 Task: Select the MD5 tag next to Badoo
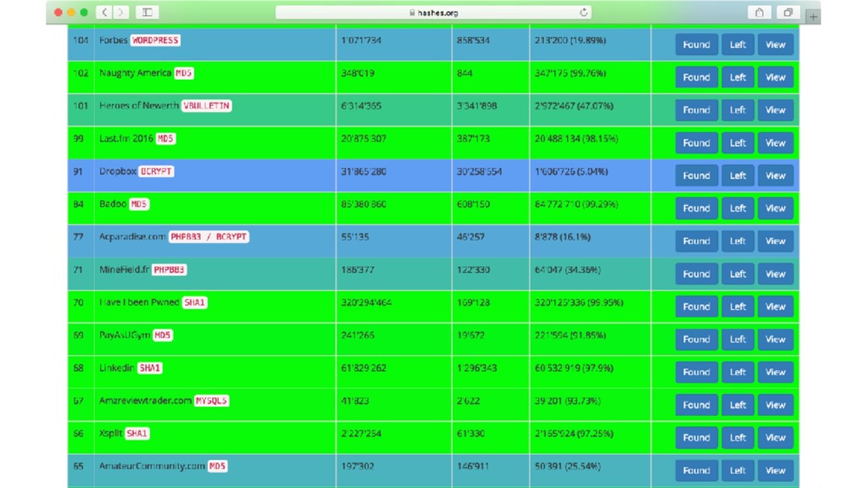coord(139,204)
